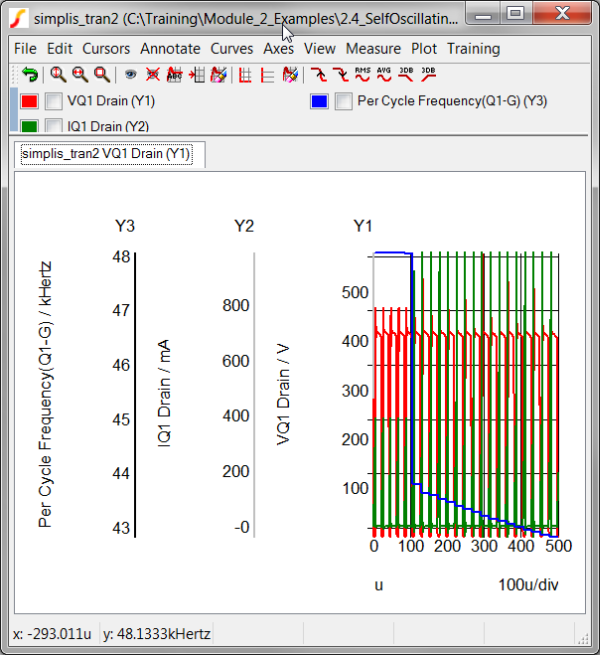This screenshot has height=655, width=600.
Task: Click the delete curve red X icon
Action: pos(153,75)
